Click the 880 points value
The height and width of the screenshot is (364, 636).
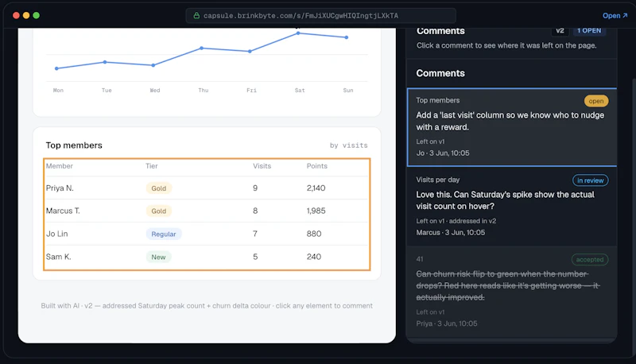[314, 234]
